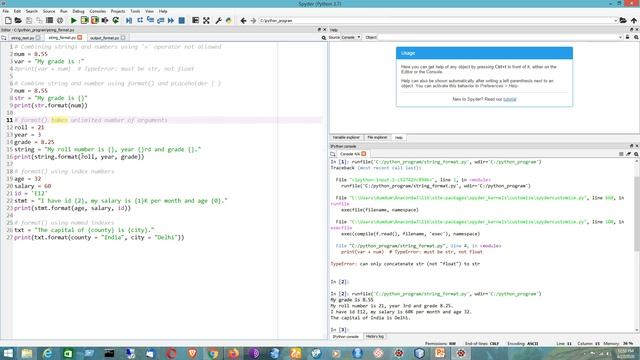Save the current file
The image size is (640, 360).
point(29,20)
